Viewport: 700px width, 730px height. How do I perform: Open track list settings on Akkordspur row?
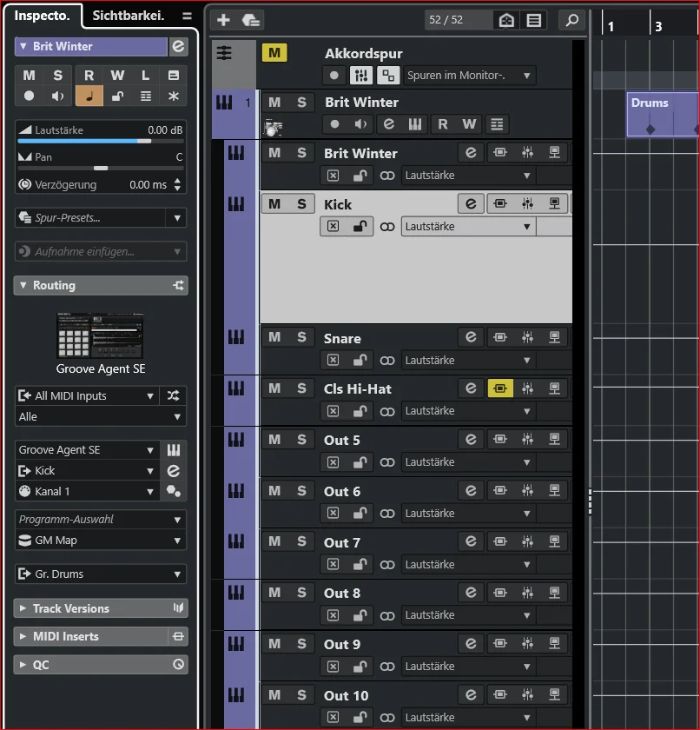(x=224, y=53)
